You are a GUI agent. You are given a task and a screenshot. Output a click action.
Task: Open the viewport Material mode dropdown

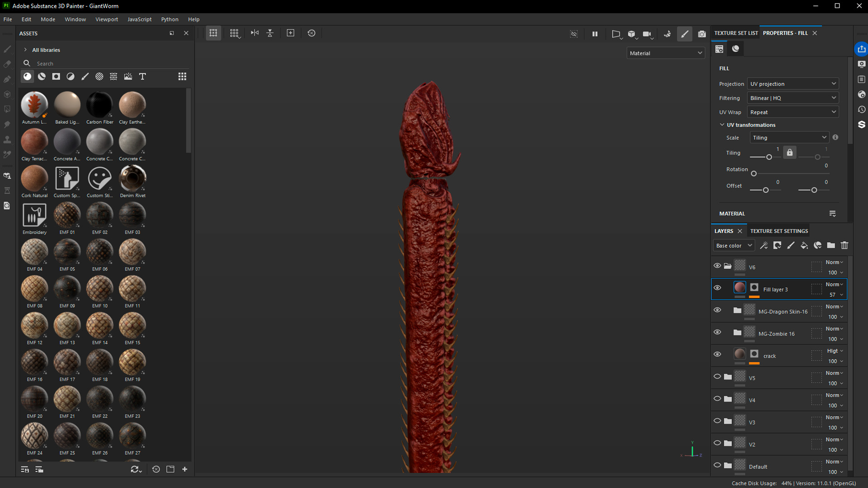(x=665, y=53)
